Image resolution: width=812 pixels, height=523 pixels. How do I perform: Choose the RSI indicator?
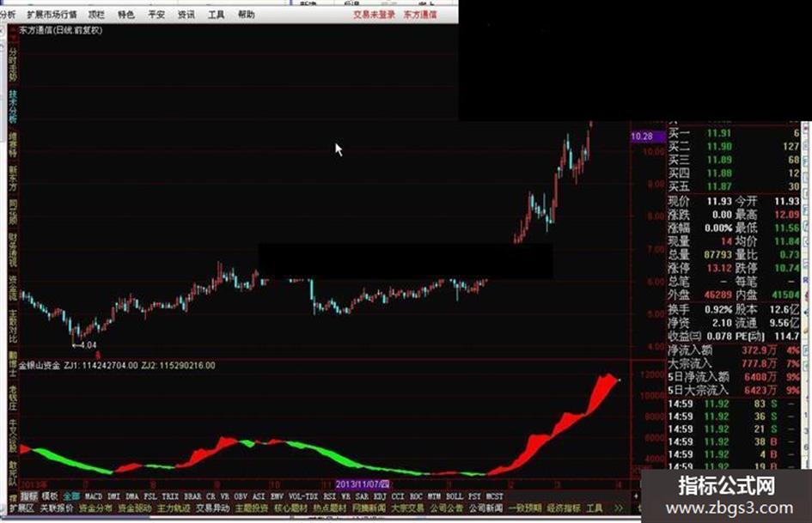pyautogui.click(x=329, y=496)
